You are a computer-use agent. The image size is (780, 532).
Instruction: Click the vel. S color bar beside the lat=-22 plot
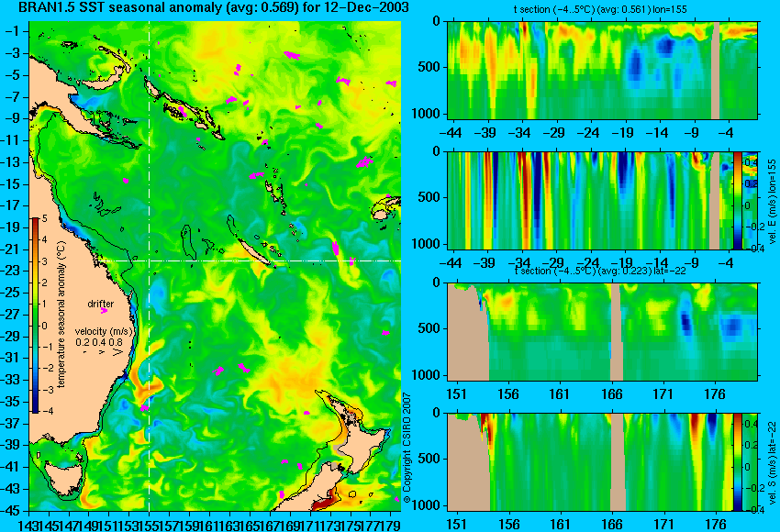[737, 462]
